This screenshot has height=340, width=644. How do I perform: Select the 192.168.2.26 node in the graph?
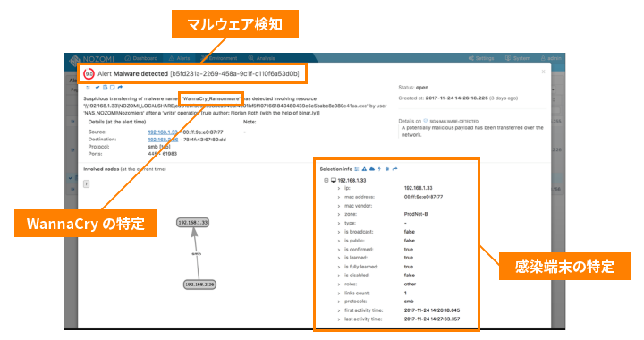199,285
